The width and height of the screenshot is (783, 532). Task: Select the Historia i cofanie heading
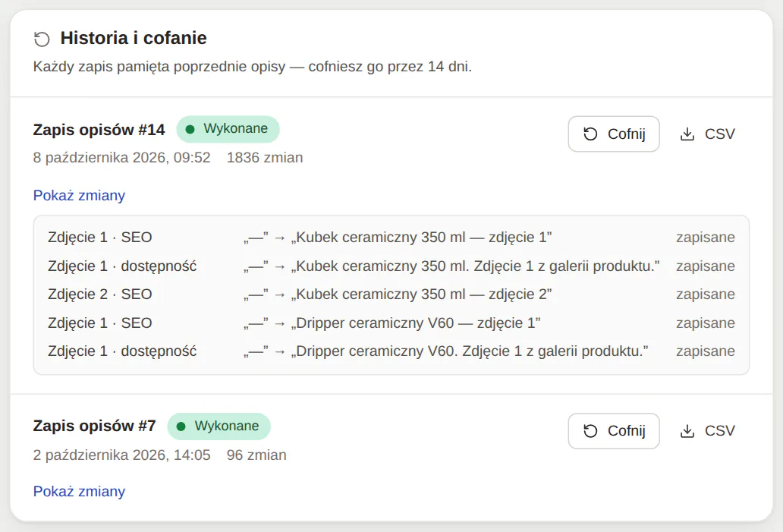[x=134, y=38]
